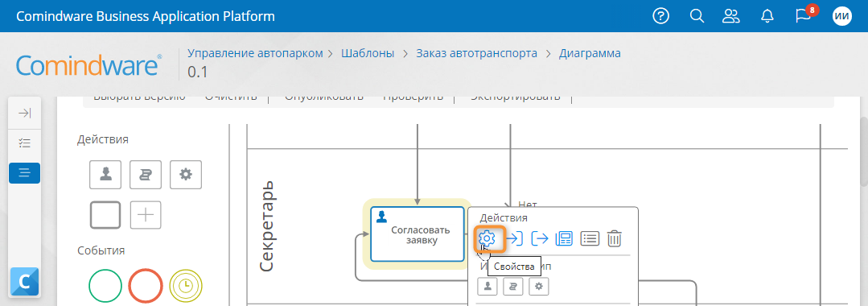Open the list icon in popup
Image resolution: width=868 pixels, height=306 pixels.
pyautogui.click(x=590, y=239)
